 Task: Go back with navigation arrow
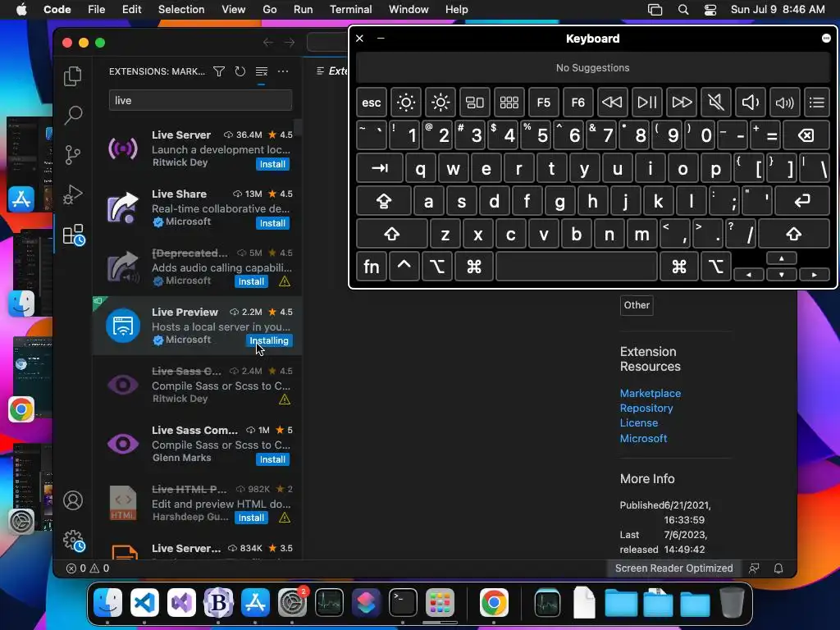[268, 43]
